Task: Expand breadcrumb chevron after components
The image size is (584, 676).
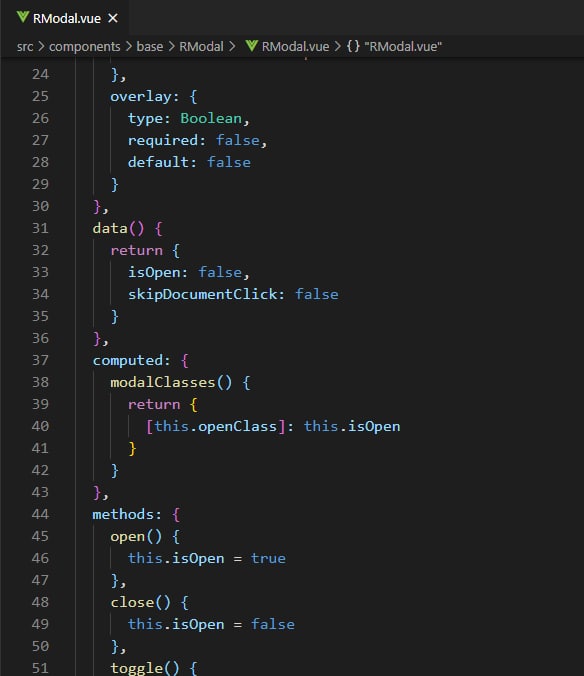Action: point(128,47)
